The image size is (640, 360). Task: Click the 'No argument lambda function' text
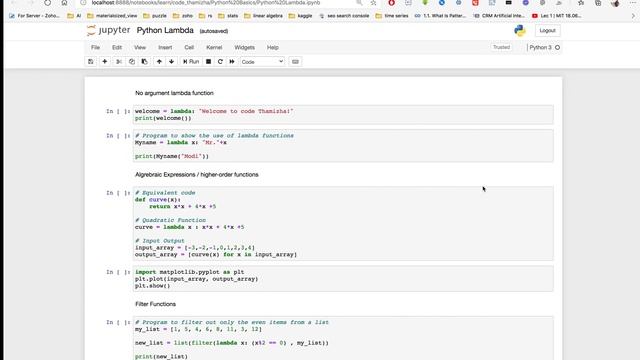174,93
